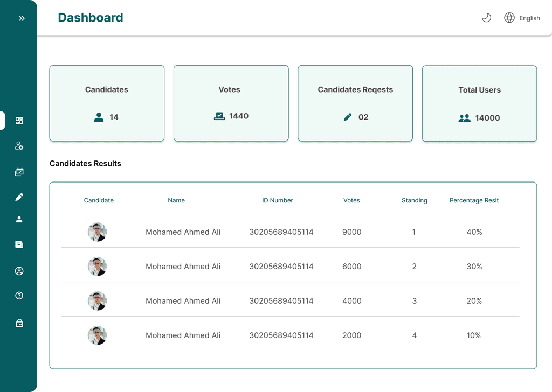This screenshot has height=392, width=552.
Task: Expand the sidebar with the double-chevron icon
Action: 22,18
